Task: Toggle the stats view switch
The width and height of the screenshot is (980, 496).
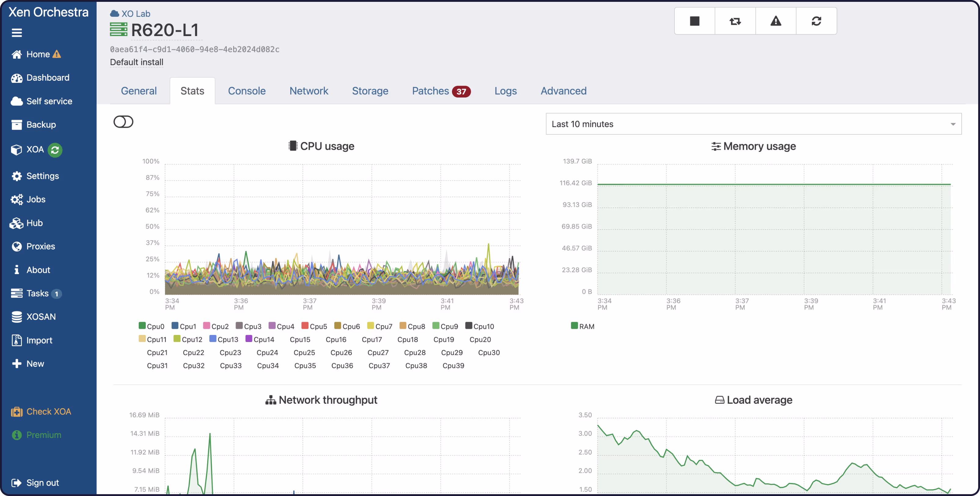Action: (123, 122)
